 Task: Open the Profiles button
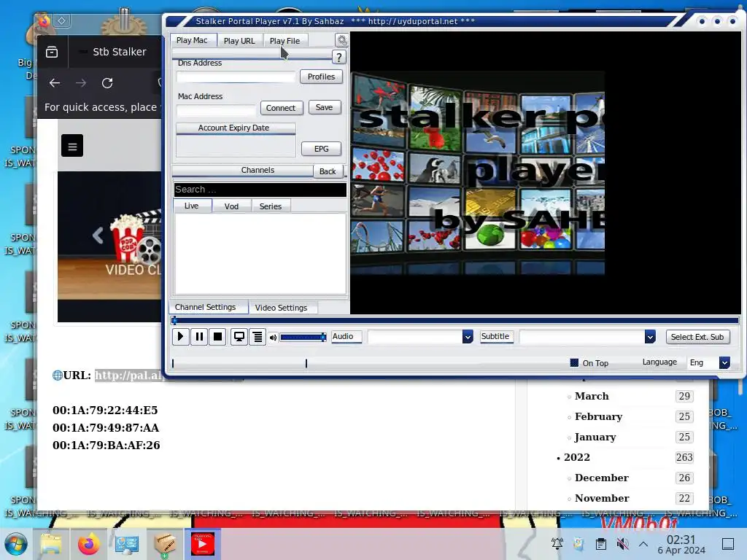[321, 77]
